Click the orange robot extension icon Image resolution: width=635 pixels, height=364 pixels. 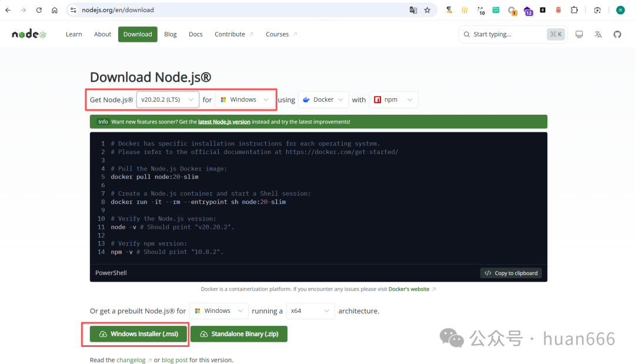[559, 10]
